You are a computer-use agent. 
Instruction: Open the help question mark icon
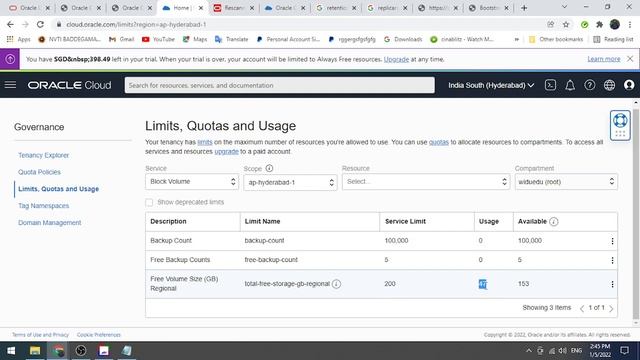pyautogui.click(x=589, y=85)
